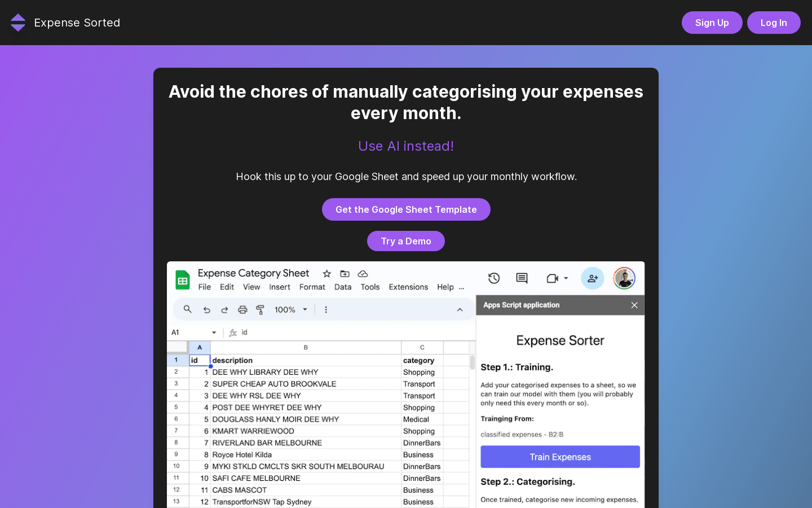
Task: Click the description header cell
Action: 306,360
